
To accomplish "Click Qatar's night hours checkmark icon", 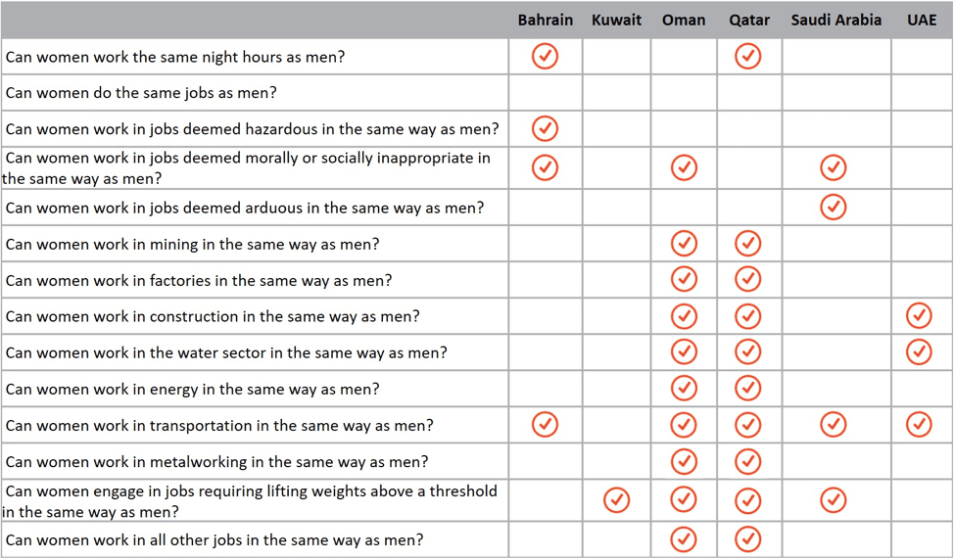I will (747, 56).
